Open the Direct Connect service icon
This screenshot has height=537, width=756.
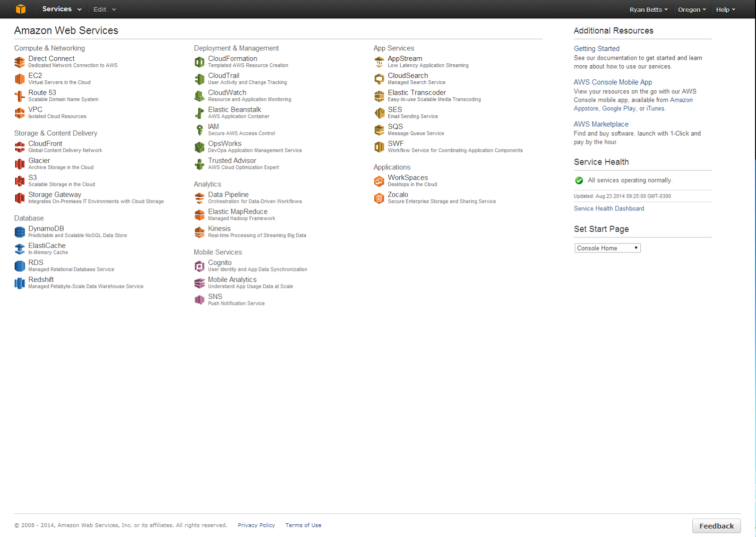tap(20, 62)
